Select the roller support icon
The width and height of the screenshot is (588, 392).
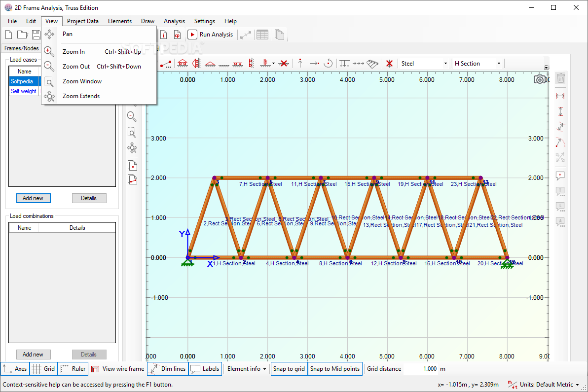pos(183,64)
